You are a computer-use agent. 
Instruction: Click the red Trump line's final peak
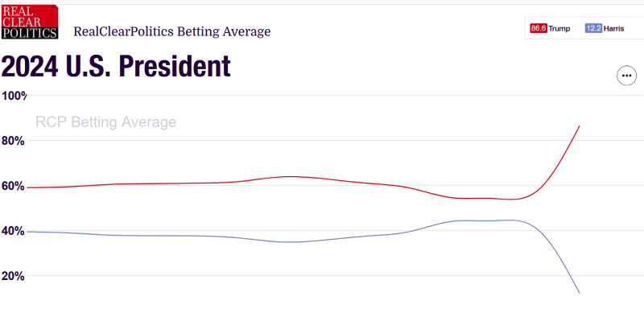point(579,126)
